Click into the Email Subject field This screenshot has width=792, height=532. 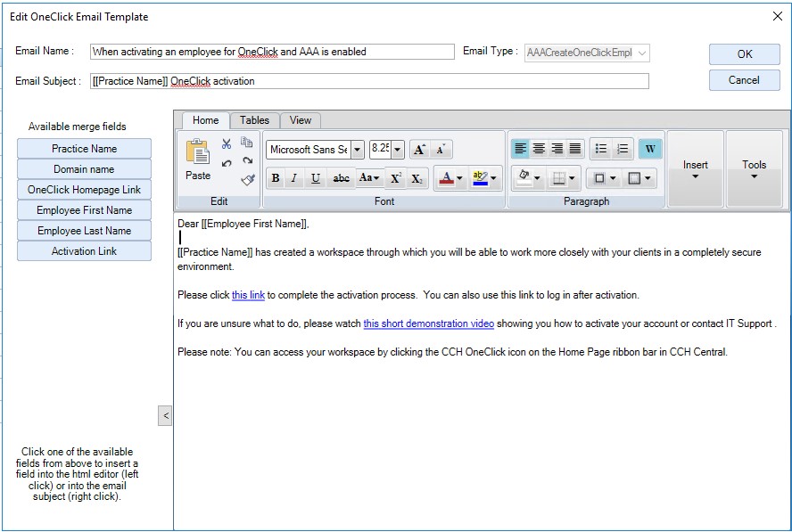tap(369, 81)
